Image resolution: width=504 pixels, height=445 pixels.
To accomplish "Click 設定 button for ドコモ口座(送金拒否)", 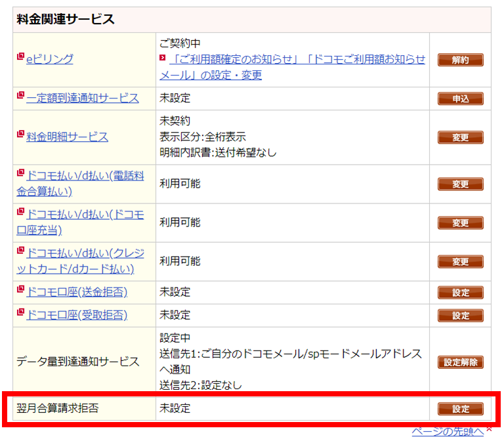I will tap(460, 293).
